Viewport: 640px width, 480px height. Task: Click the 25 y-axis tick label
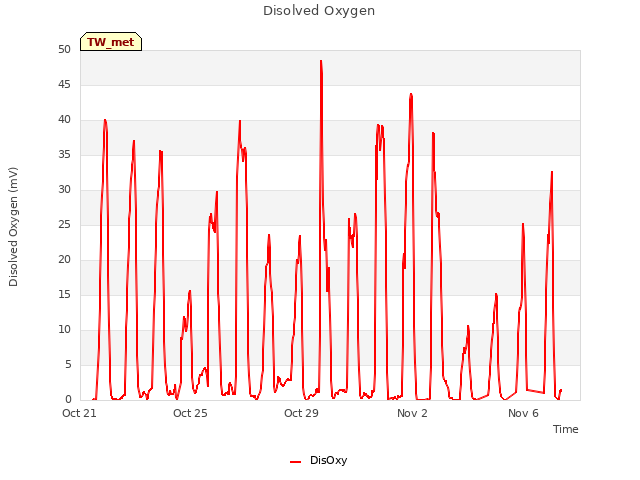(x=64, y=225)
